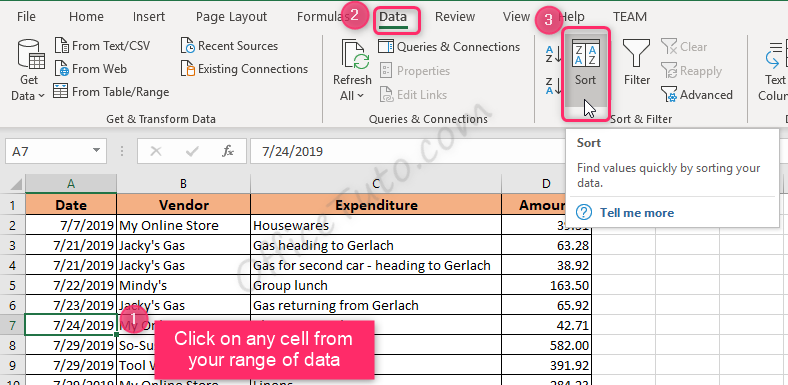Click the formula bar enter checkmark

point(192,151)
